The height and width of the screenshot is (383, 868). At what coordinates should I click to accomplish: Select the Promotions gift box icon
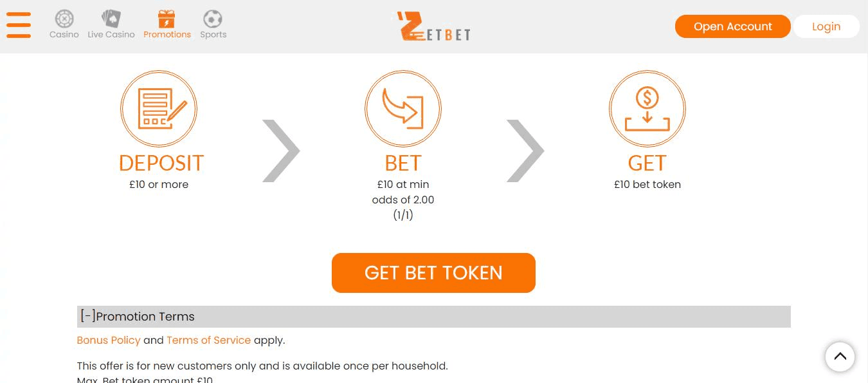167,19
